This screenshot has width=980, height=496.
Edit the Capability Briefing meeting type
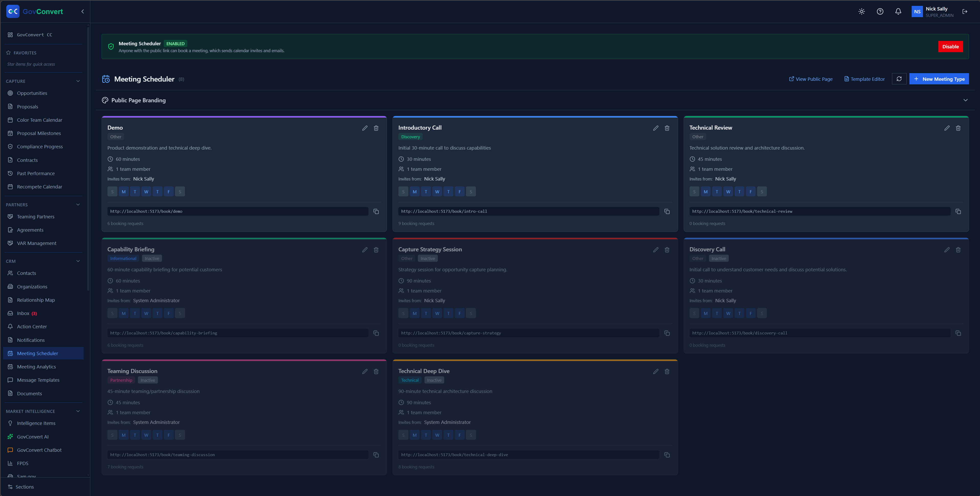pos(364,250)
